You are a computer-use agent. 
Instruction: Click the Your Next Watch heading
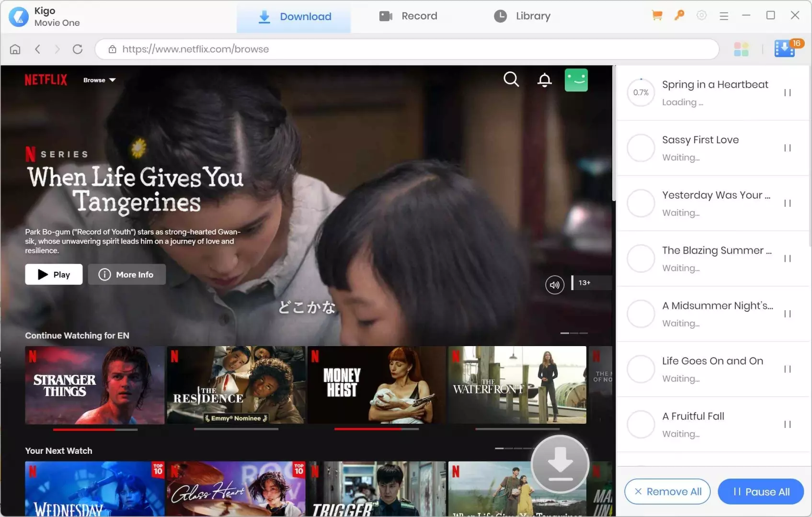click(x=58, y=451)
